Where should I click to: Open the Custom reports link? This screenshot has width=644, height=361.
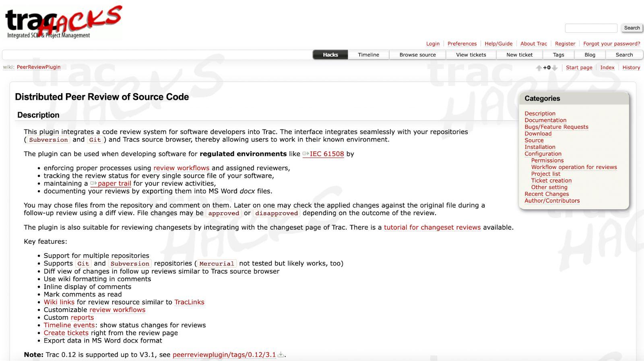(82, 318)
